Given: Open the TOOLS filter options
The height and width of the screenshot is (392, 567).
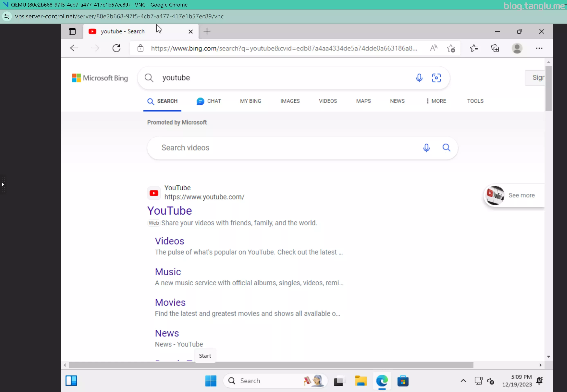Looking at the screenshot, I should tap(475, 101).
